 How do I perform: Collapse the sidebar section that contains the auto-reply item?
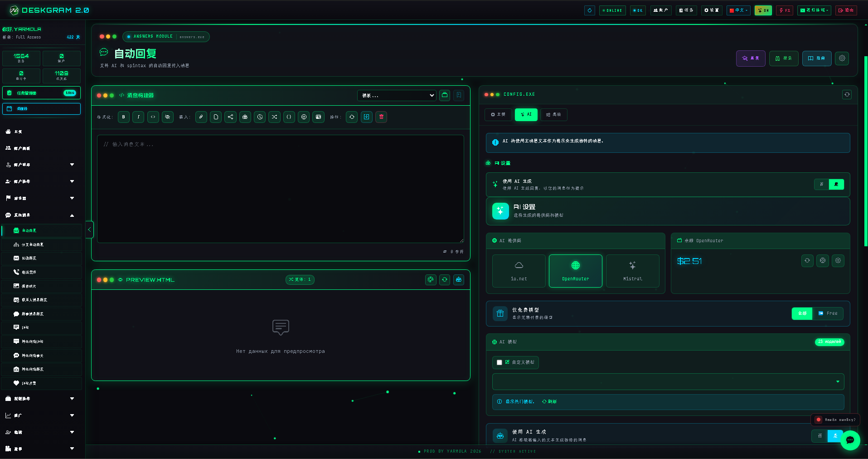(41, 215)
